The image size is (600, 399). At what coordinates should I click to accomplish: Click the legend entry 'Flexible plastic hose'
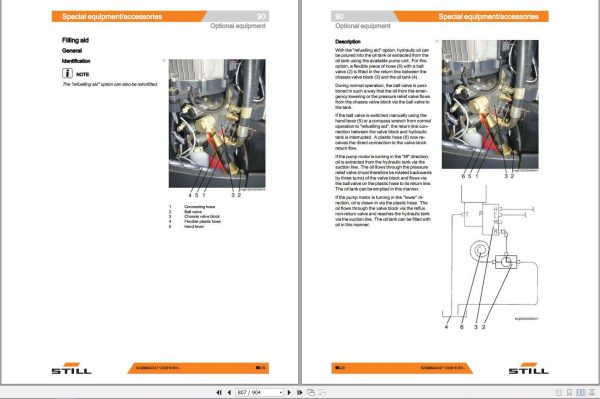[202, 221]
